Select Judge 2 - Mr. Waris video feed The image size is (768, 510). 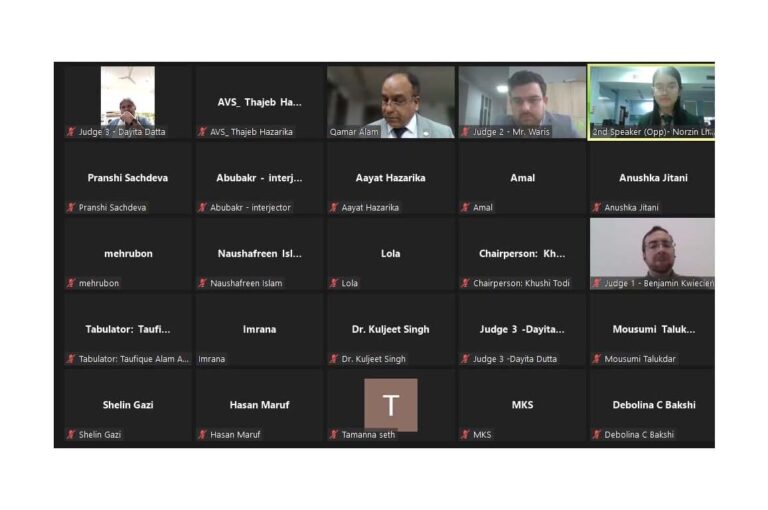pyautogui.click(x=522, y=102)
